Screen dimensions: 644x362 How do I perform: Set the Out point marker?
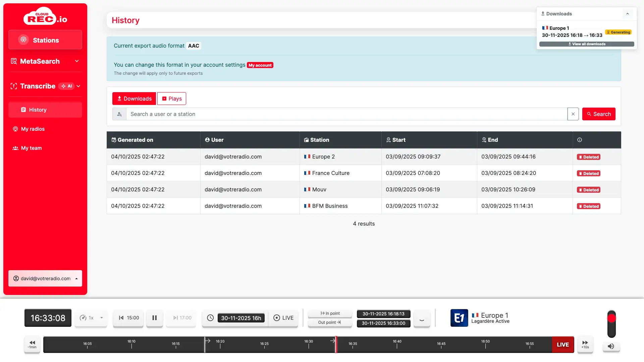330,322
